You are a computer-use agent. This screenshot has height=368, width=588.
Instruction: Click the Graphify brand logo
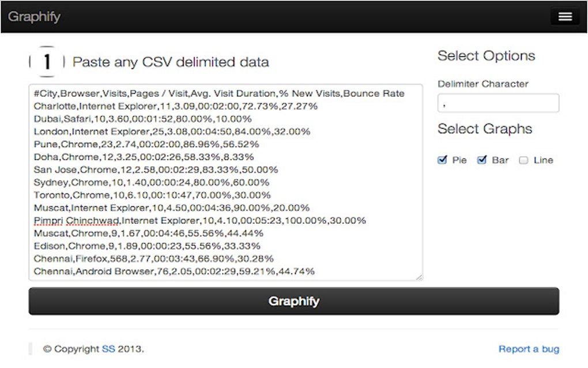point(35,17)
